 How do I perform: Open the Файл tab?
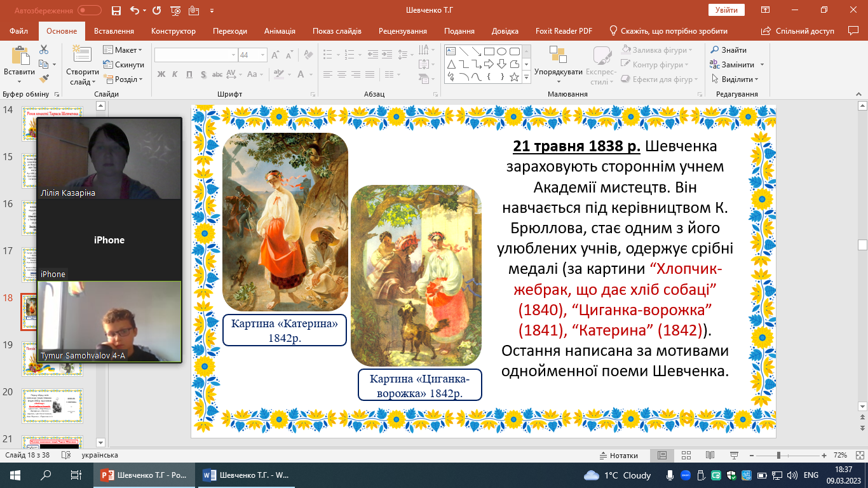[x=19, y=31]
